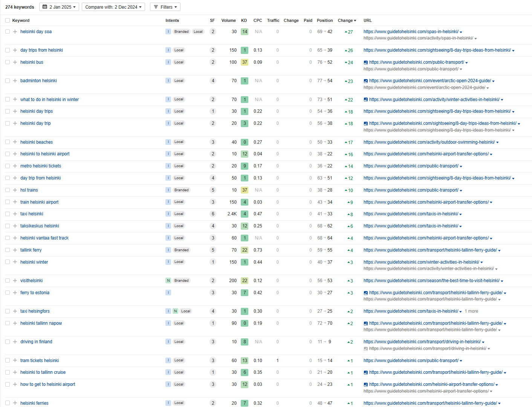532x407 pixels.
Task: Click the plus icon next to 'taxi helsinki'
Action: click(15, 214)
